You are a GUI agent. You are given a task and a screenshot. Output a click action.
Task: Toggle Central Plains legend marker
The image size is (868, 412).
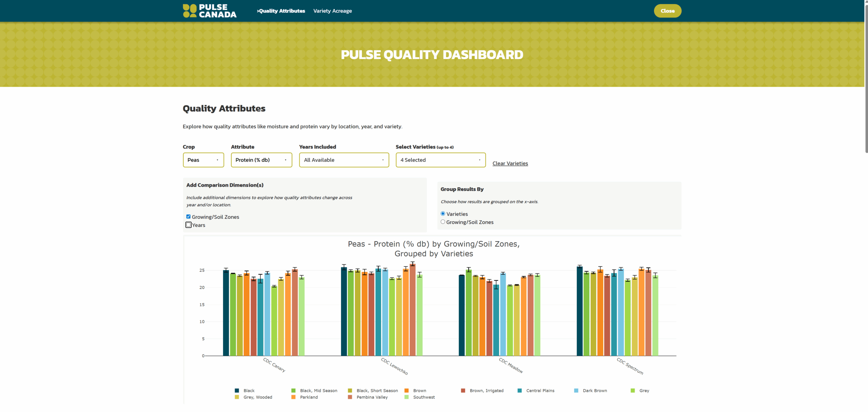519,391
